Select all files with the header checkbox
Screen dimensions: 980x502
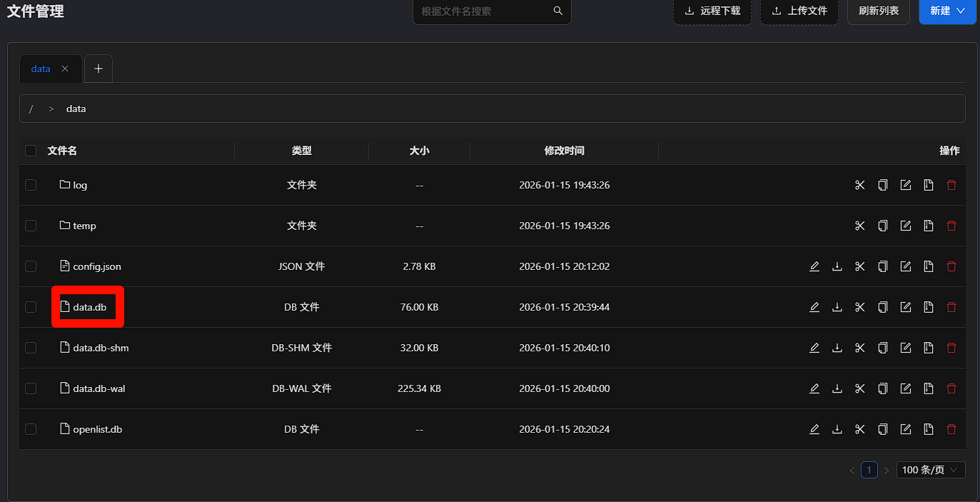tap(31, 151)
